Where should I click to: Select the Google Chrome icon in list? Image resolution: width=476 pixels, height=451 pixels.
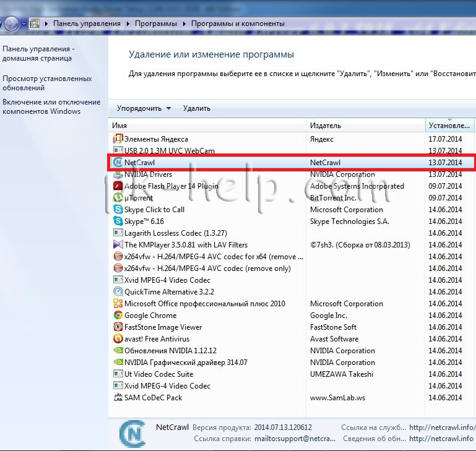118,316
